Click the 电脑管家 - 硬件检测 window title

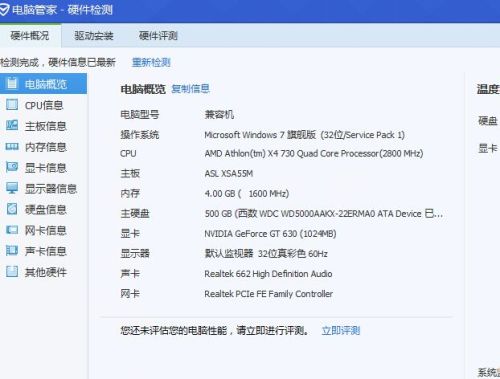point(62,10)
